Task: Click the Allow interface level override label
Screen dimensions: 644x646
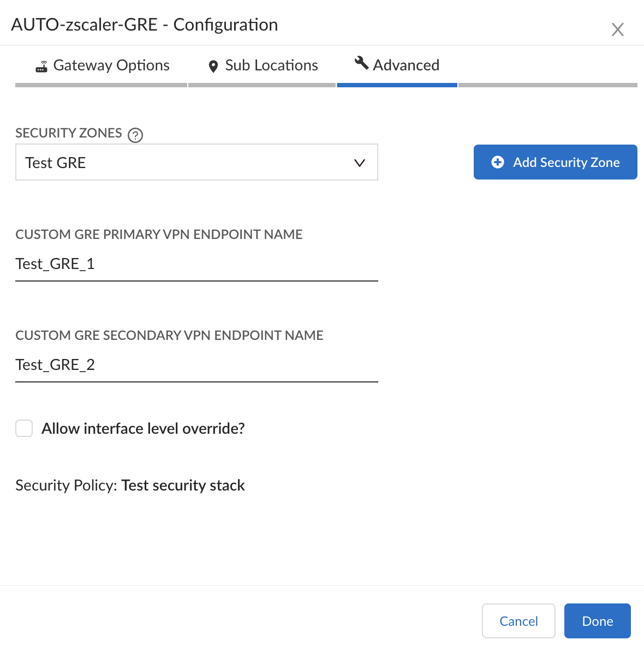Action: 143,429
